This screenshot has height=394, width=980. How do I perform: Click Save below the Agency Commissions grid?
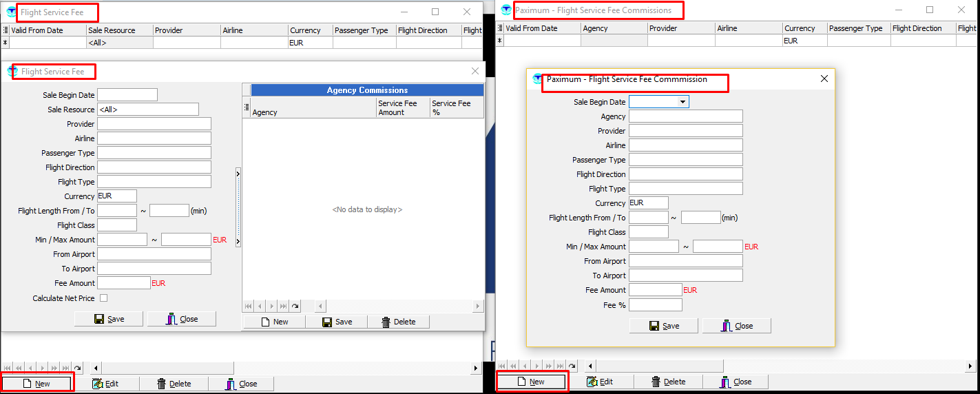coord(336,322)
